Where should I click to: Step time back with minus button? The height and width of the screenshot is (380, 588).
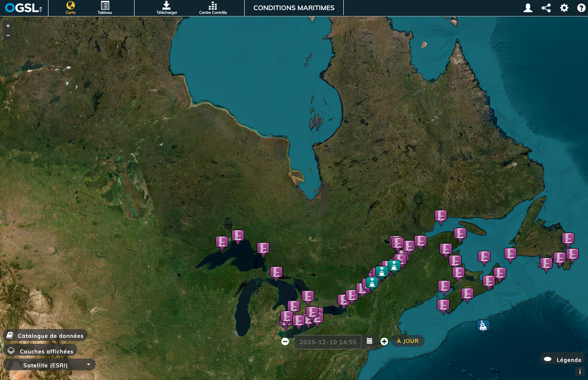pos(285,342)
